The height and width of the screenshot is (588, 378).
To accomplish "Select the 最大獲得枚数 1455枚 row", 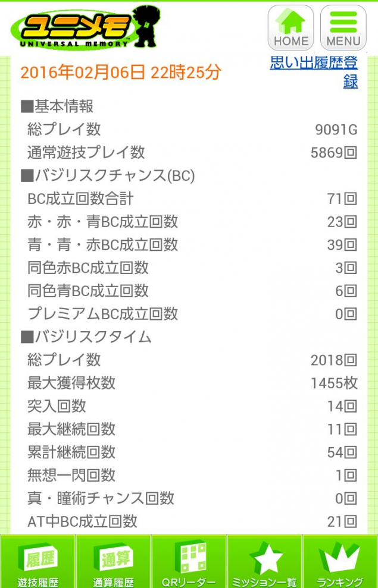I will coord(192,383).
